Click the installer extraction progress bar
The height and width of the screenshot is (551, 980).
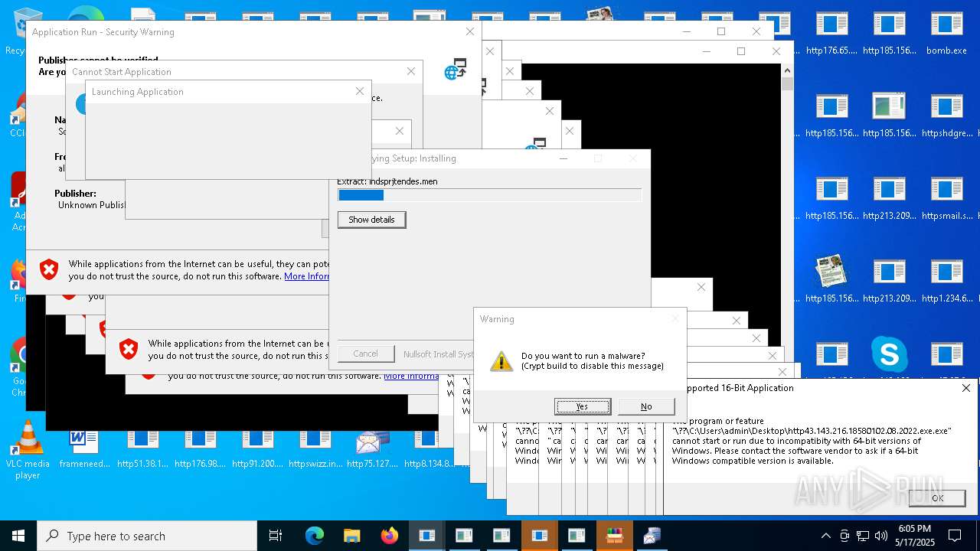489,195
